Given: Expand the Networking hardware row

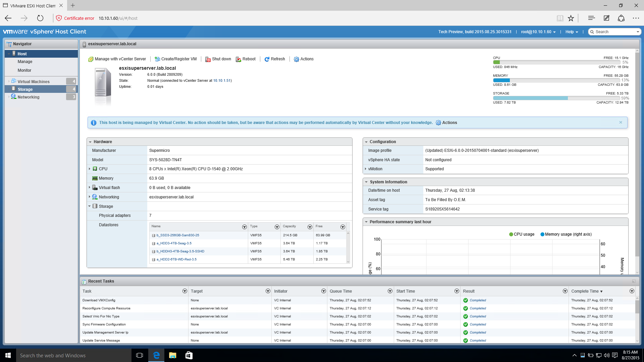Looking at the screenshot, I should 90,197.
